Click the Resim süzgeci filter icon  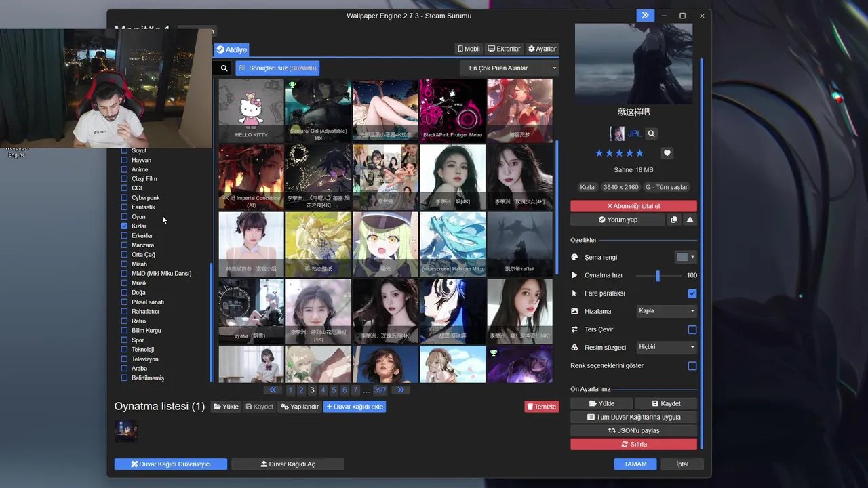pos(574,347)
